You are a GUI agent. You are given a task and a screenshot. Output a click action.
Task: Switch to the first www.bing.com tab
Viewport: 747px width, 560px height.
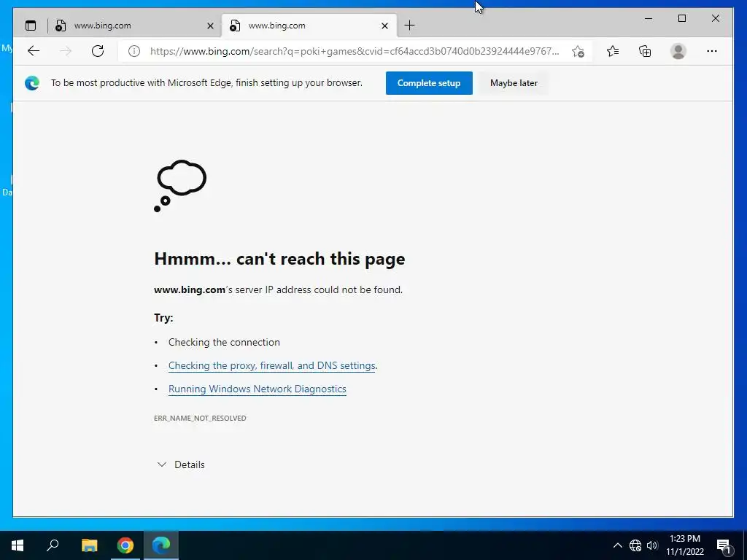pos(134,26)
